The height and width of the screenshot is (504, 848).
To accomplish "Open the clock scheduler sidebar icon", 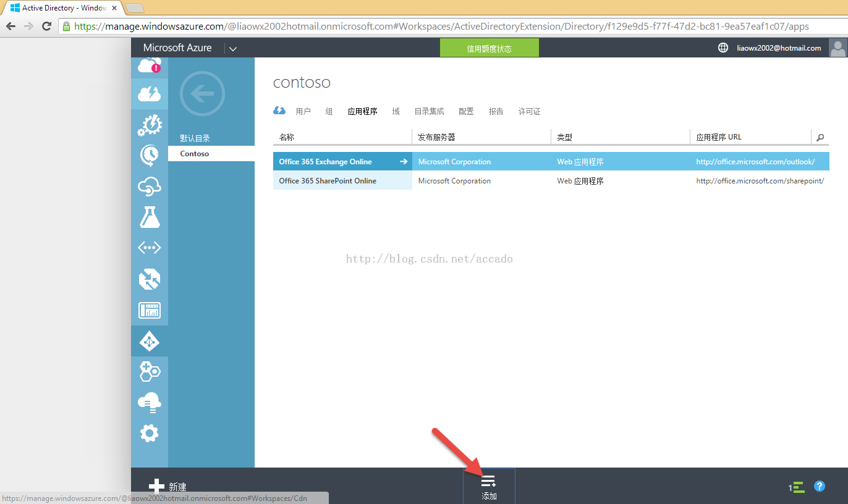I will coord(149,155).
